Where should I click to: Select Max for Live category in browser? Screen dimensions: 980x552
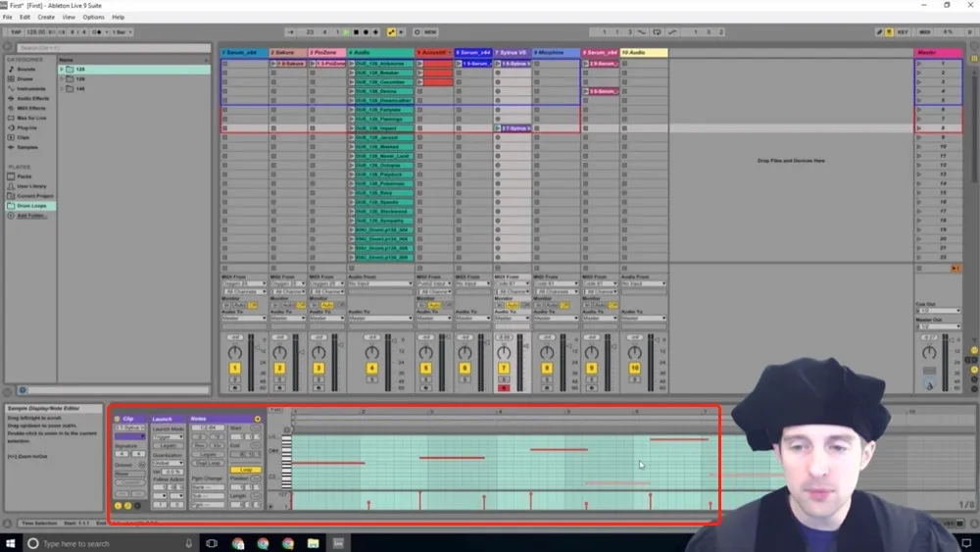click(x=31, y=118)
